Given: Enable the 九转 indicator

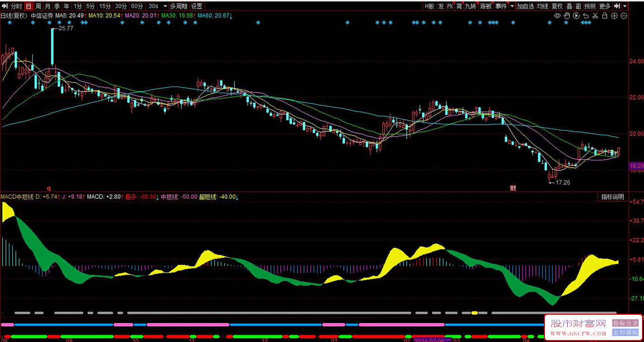Looking at the screenshot, I should click(x=471, y=6).
